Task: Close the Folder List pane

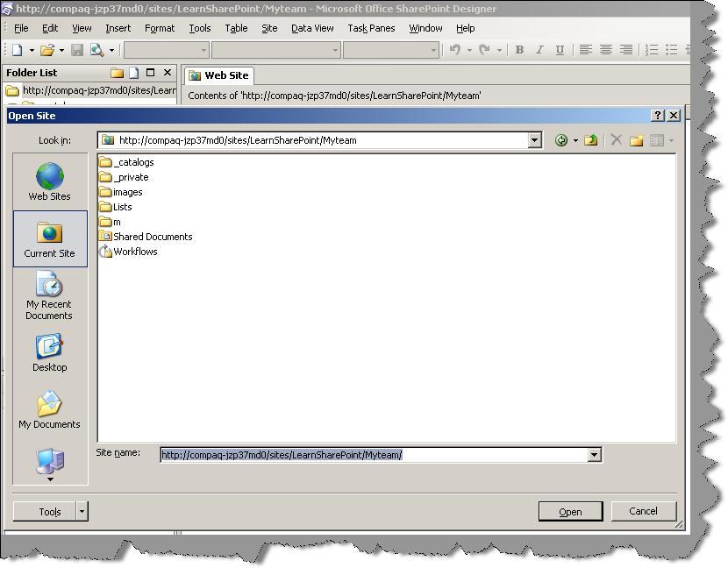Action: pos(168,73)
